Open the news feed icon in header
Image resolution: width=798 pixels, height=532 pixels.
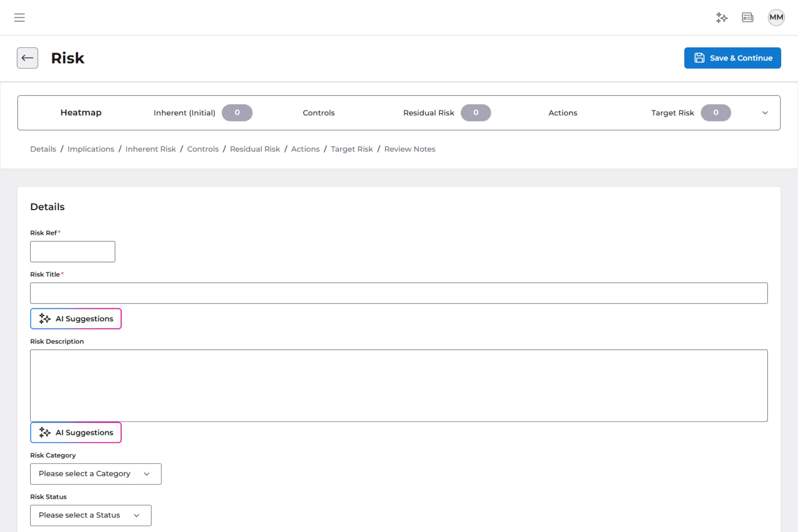pos(748,18)
